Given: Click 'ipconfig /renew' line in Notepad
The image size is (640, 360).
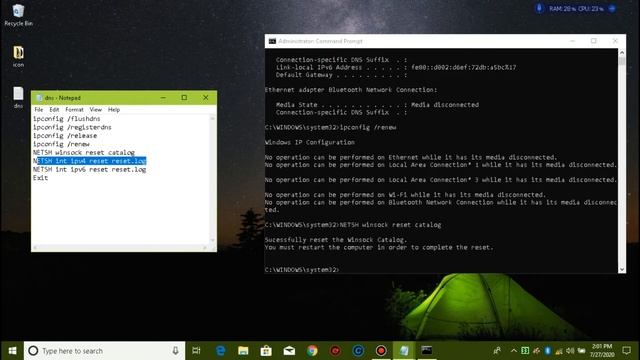Looking at the screenshot, I should pos(61,144).
